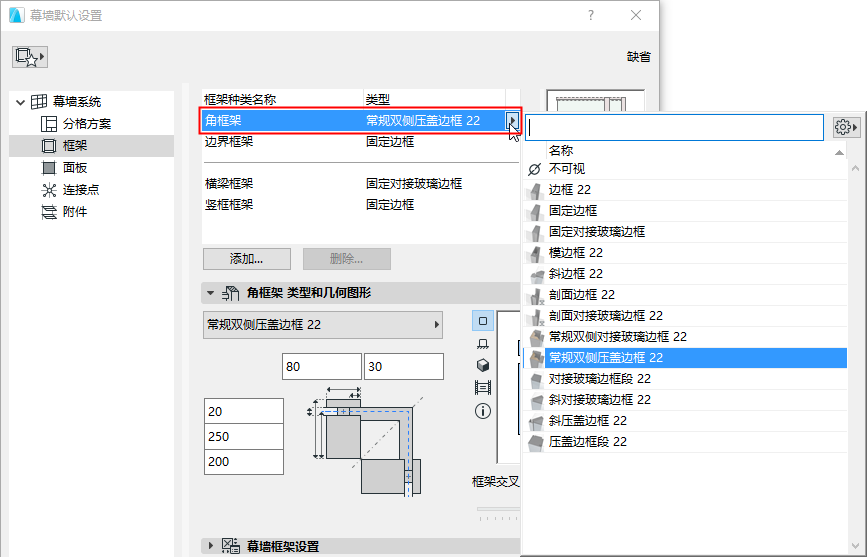Select the 横梁框架 row
This screenshot has width=867, height=557.
click(x=361, y=184)
